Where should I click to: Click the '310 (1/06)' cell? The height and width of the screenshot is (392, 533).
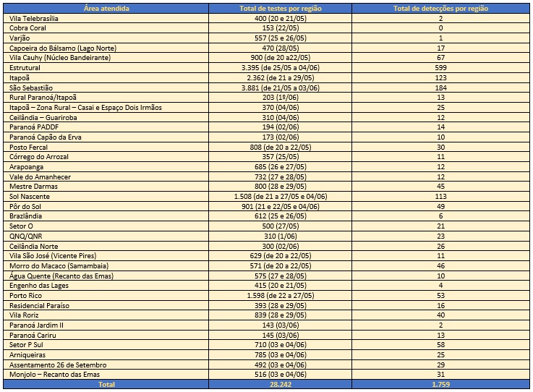281,236
